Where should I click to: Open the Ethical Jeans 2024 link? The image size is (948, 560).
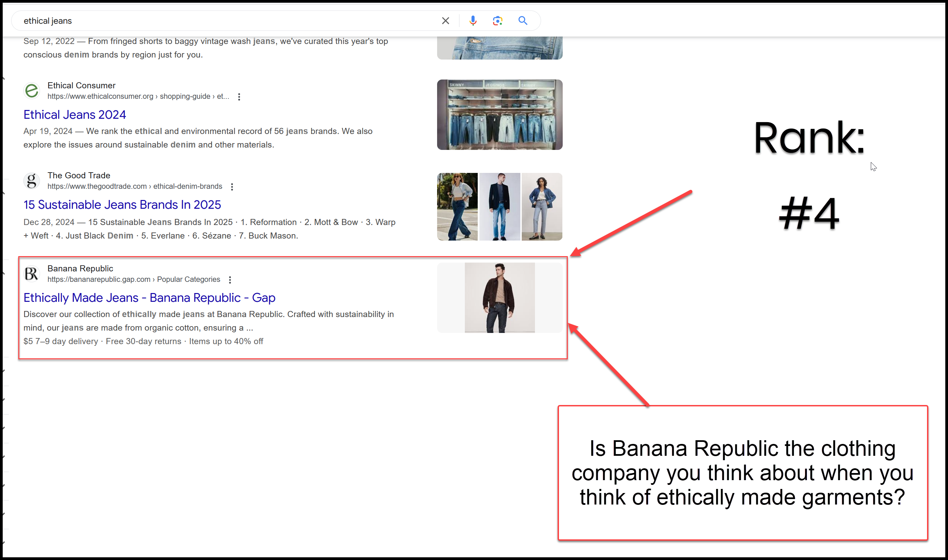point(75,115)
